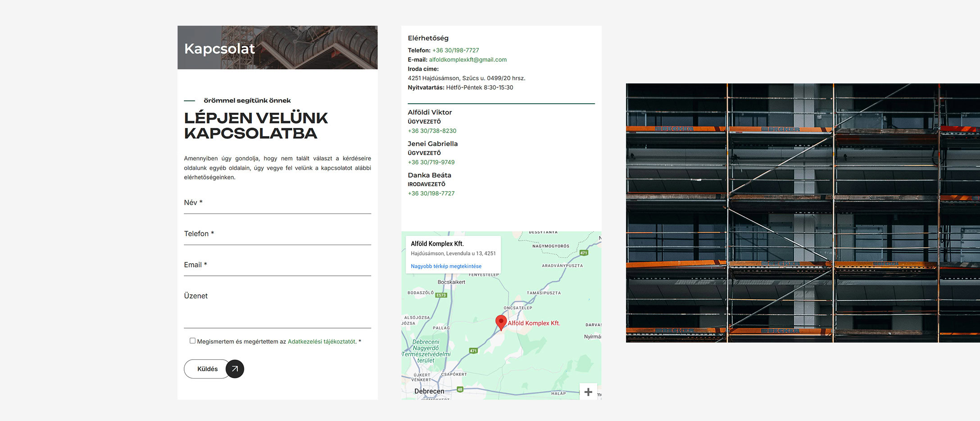The image size is (980, 421).
Task: Click the Jenei Gabriella name
Action: pos(432,144)
